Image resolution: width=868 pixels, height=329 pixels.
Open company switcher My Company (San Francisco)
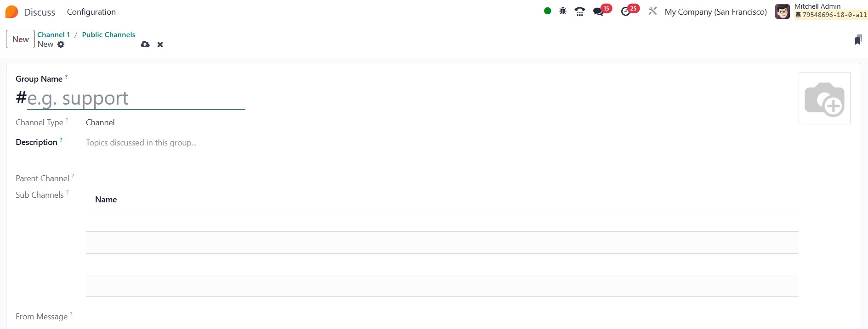(715, 12)
